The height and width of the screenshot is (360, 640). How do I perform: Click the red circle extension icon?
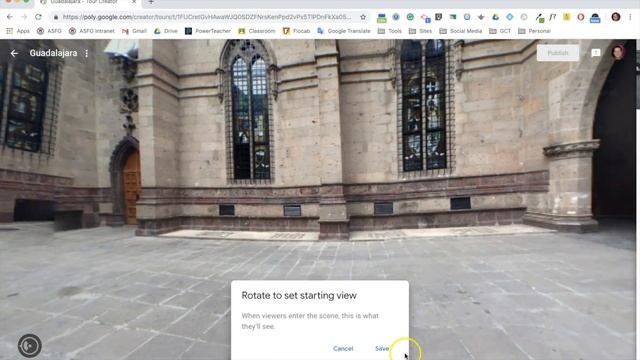coord(581,17)
